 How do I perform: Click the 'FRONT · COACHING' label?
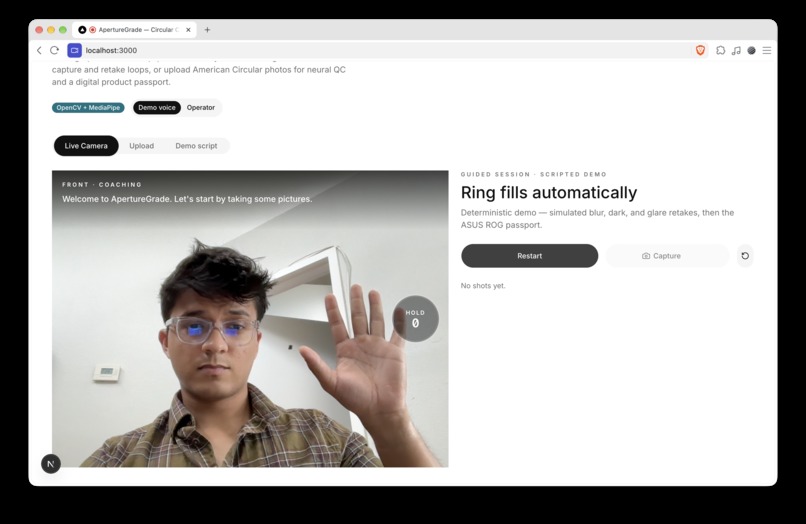(102, 184)
